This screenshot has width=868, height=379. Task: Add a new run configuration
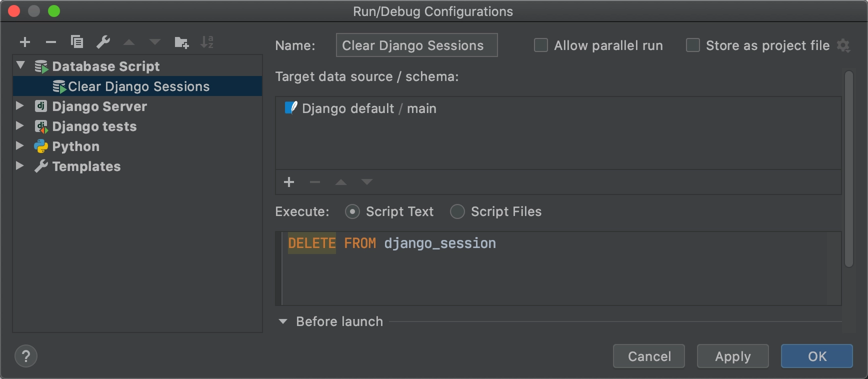[25, 42]
